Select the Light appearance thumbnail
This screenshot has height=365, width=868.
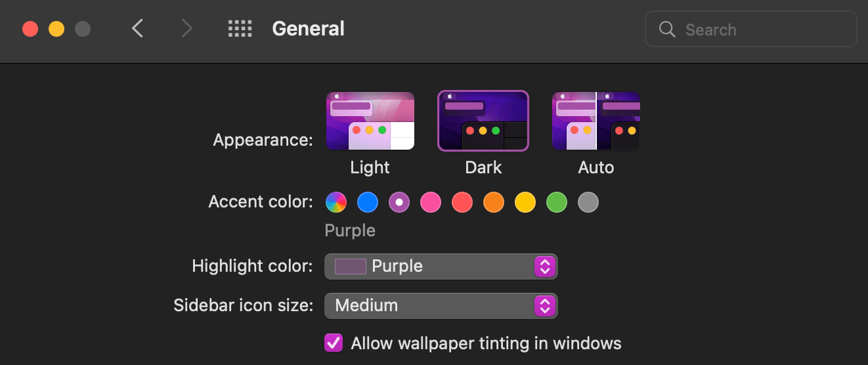(370, 121)
